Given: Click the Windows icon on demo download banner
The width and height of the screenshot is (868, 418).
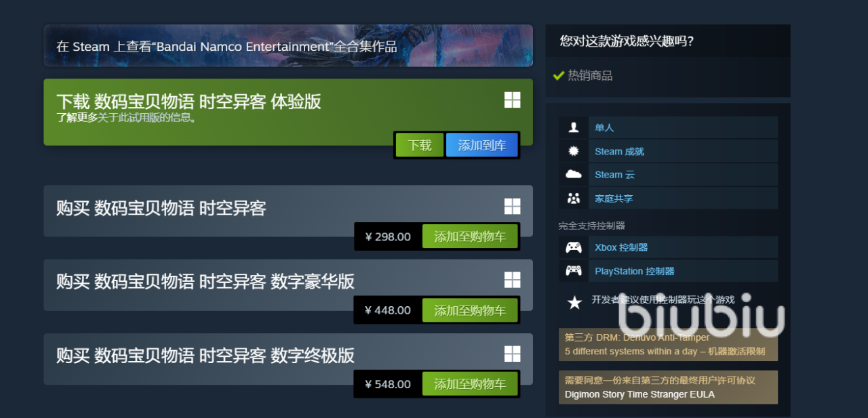Looking at the screenshot, I should click(x=512, y=100).
